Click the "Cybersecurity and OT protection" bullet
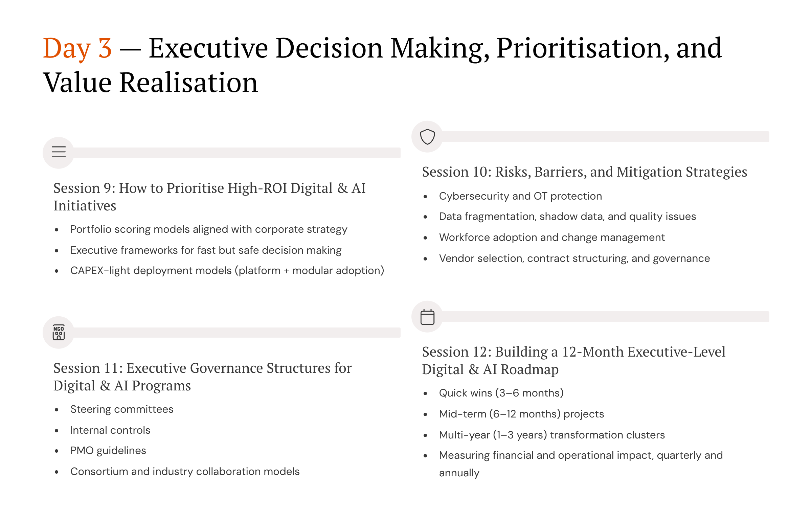The image size is (812, 521). pos(520,196)
